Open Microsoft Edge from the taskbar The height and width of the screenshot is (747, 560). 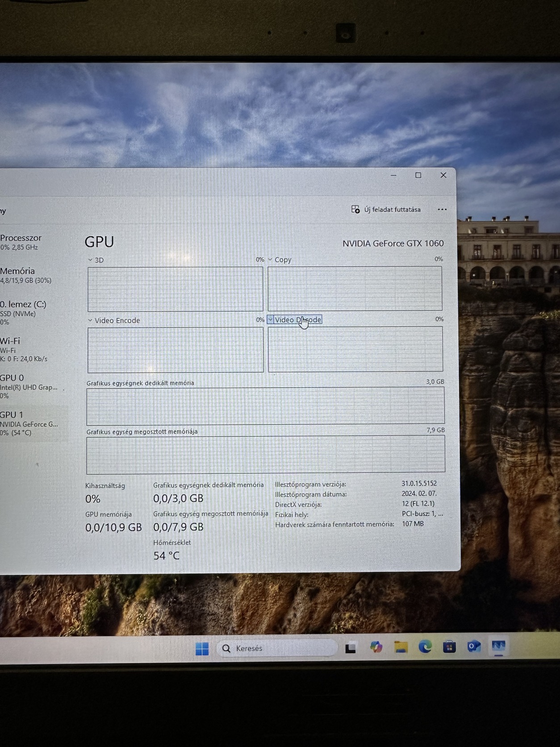(x=425, y=646)
